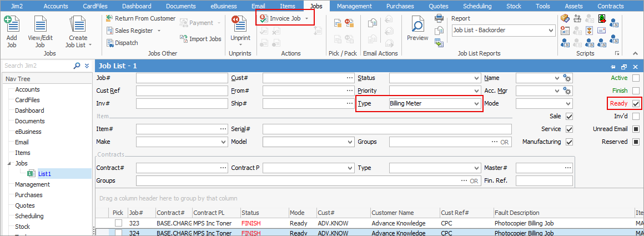Click the Dispatch button

pyautogui.click(x=122, y=43)
